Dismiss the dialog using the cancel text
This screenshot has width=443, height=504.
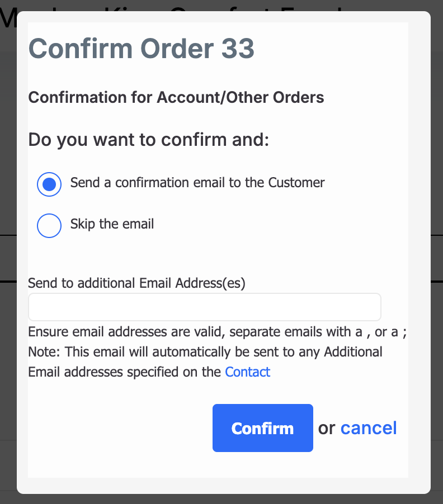[x=368, y=427]
